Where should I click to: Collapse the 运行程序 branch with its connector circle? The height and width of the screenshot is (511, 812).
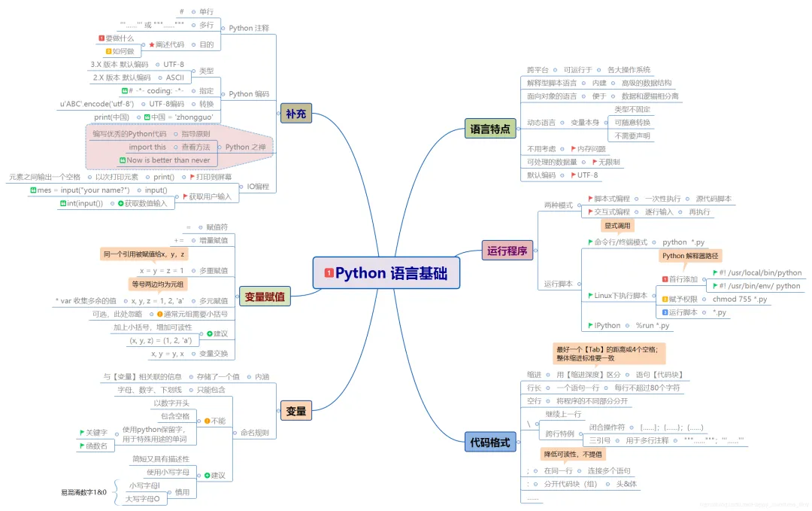click(535, 251)
